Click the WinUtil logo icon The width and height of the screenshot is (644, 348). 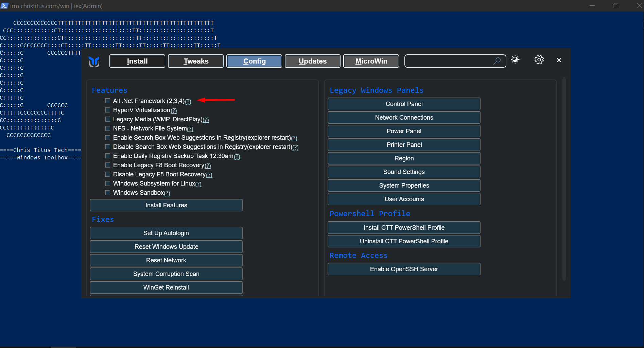(x=94, y=62)
